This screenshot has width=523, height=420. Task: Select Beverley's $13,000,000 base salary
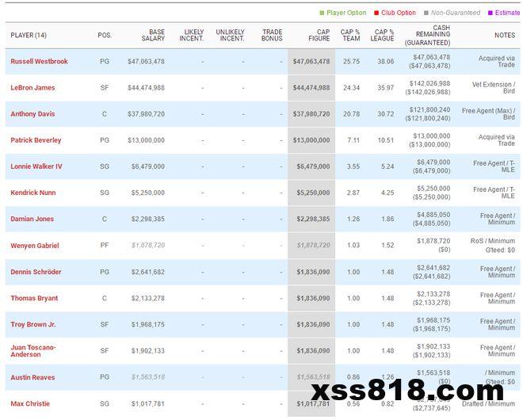click(146, 140)
